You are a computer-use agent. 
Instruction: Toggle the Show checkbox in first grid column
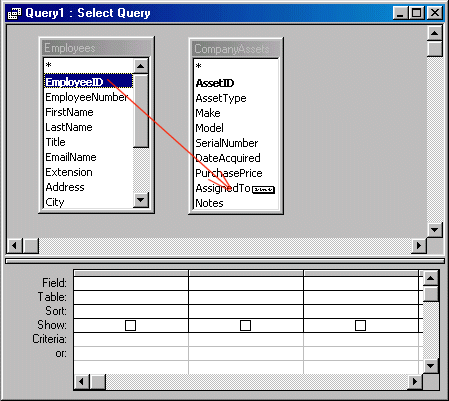tap(130, 325)
